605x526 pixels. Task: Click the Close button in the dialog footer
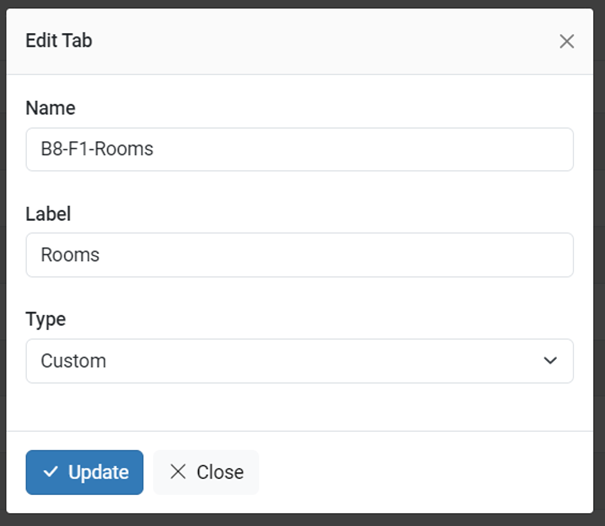tap(206, 472)
